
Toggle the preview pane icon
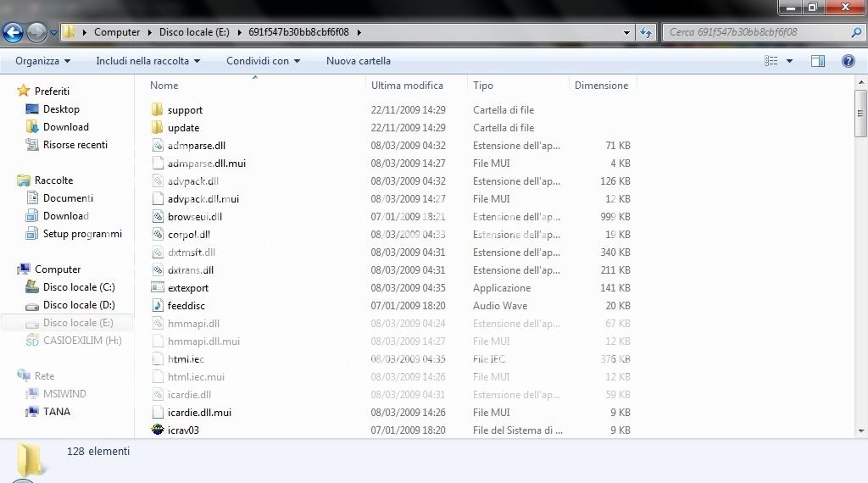(818, 61)
